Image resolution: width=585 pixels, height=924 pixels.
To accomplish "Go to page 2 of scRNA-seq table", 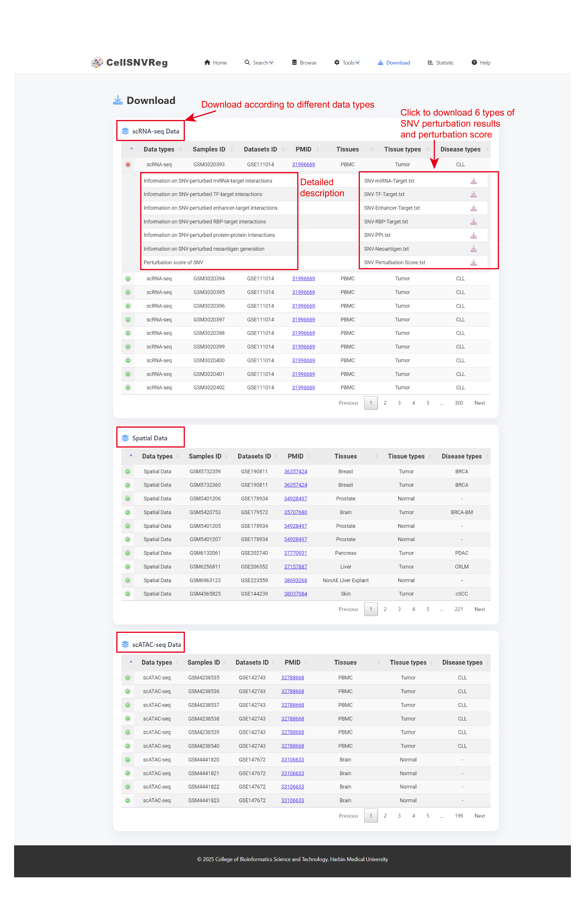I will click(x=385, y=403).
